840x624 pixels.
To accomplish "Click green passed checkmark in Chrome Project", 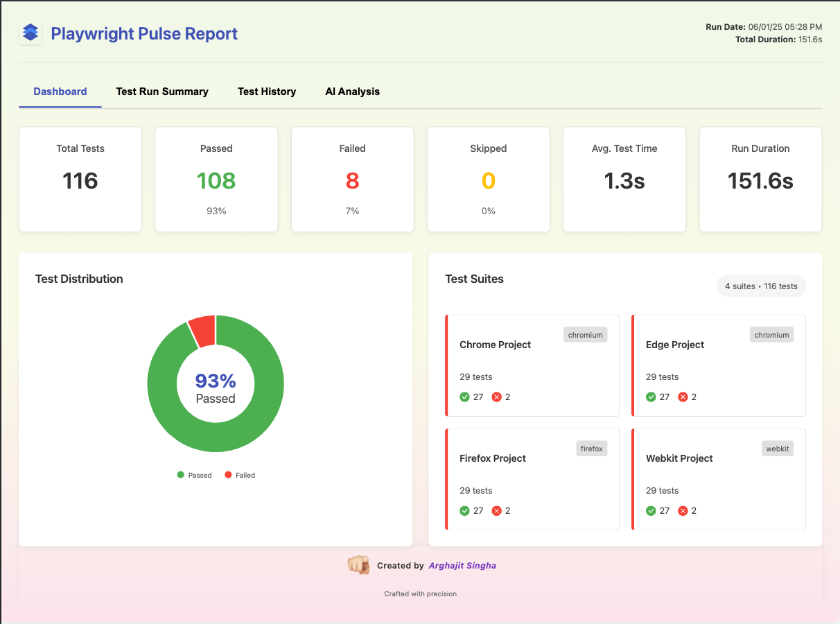I will click(x=464, y=397).
